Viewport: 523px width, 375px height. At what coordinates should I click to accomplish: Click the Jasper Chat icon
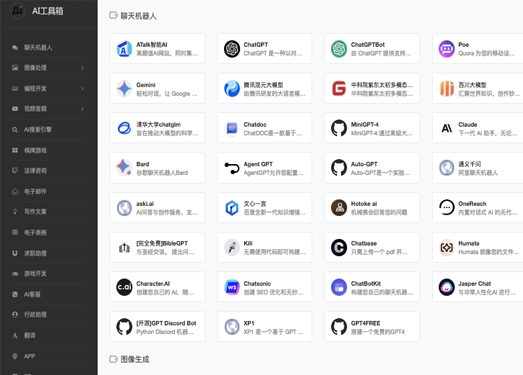[x=447, y=287]
